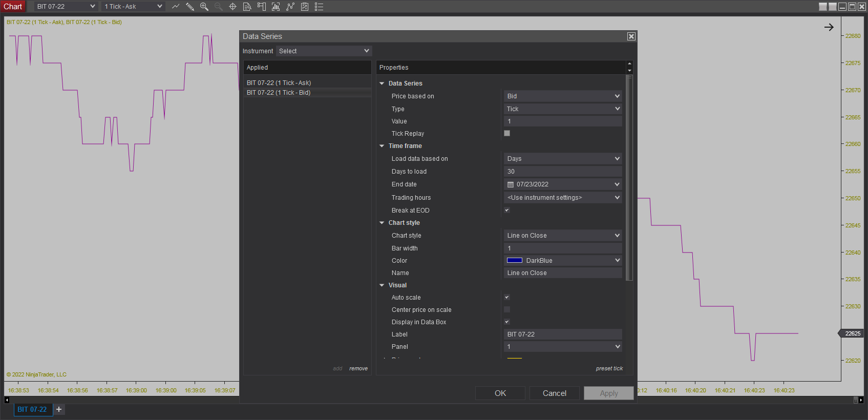
Task: Open the Instrument Select dropdown
Action: [x=324, y=51]
